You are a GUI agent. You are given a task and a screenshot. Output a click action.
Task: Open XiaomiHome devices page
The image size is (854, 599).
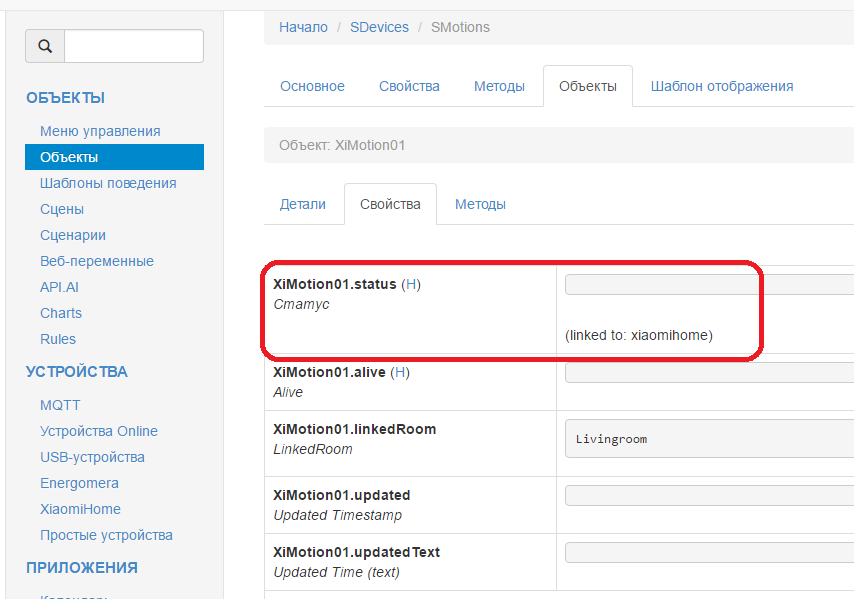80,509
